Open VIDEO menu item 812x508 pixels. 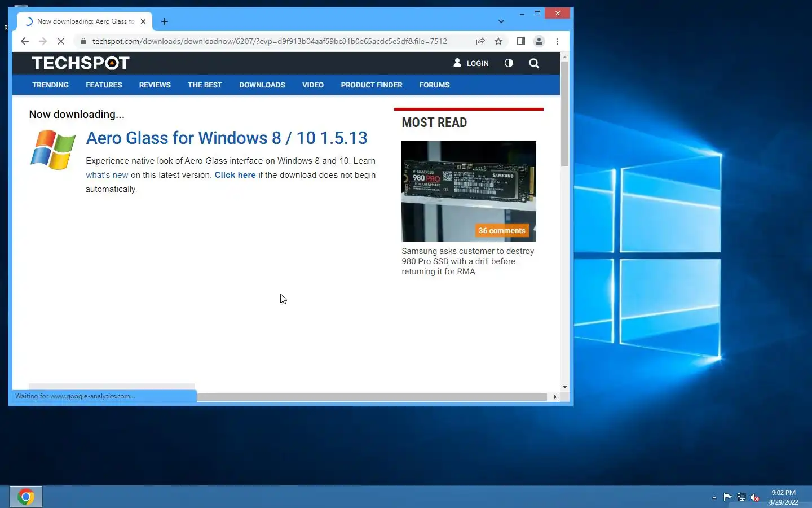(313, 85)
